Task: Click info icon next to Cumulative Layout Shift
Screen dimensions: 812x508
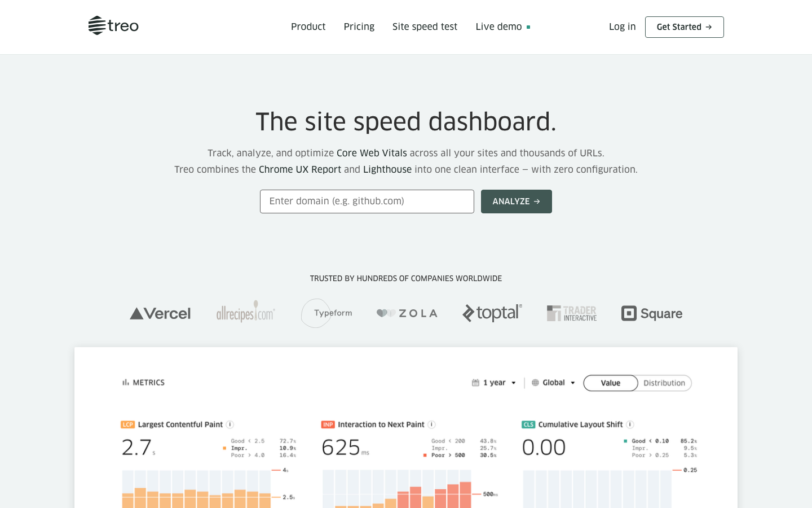Action: click(x=630, y=424)
